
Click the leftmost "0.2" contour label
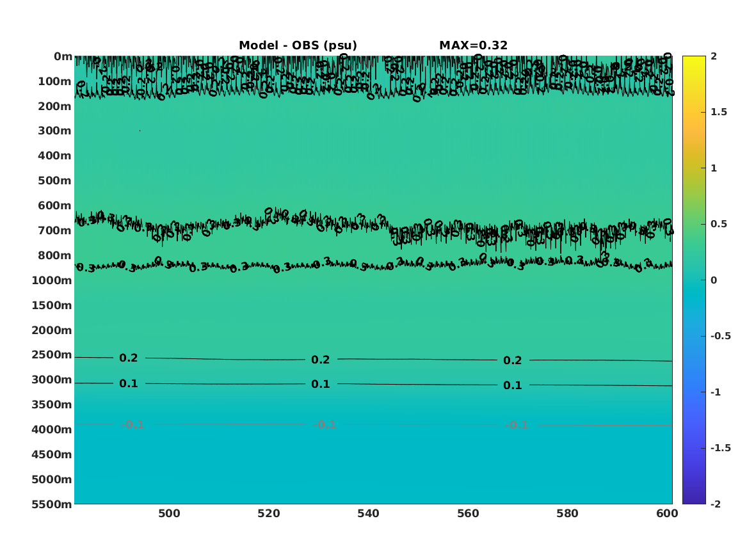pyautogui.click(x=129, y=358)
